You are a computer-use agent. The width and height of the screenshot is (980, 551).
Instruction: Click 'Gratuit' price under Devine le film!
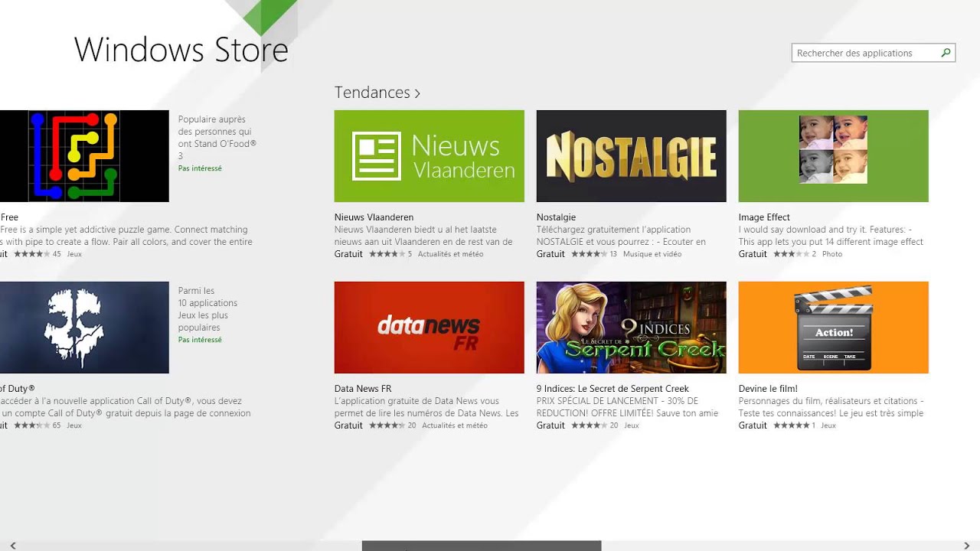(753, 425)
